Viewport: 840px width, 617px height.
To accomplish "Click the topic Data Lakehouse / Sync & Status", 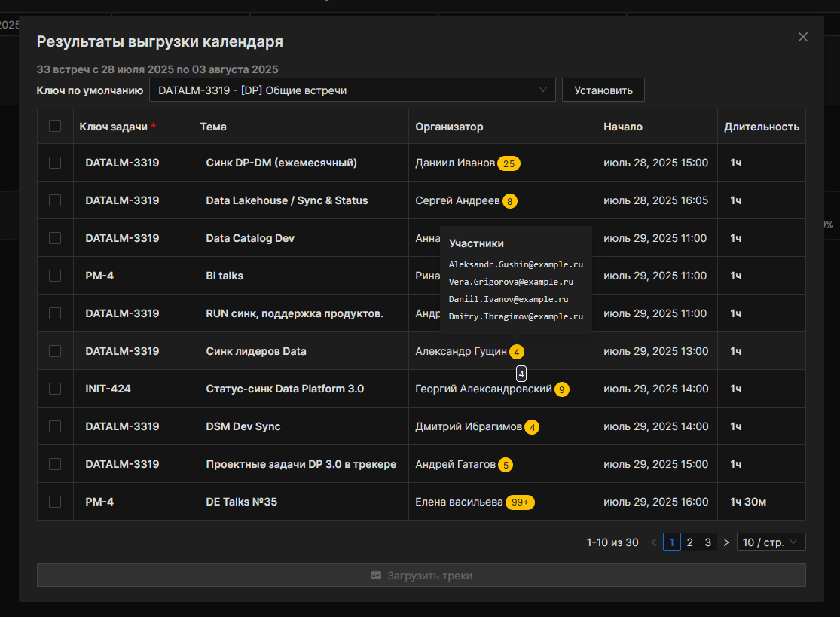I will (x=286, y=200).
